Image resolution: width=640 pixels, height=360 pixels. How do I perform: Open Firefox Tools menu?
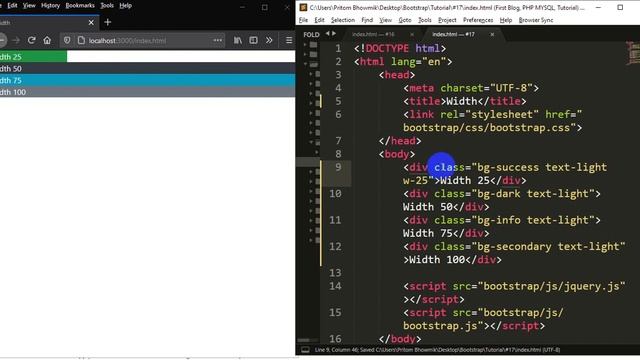tap(107, 6)
